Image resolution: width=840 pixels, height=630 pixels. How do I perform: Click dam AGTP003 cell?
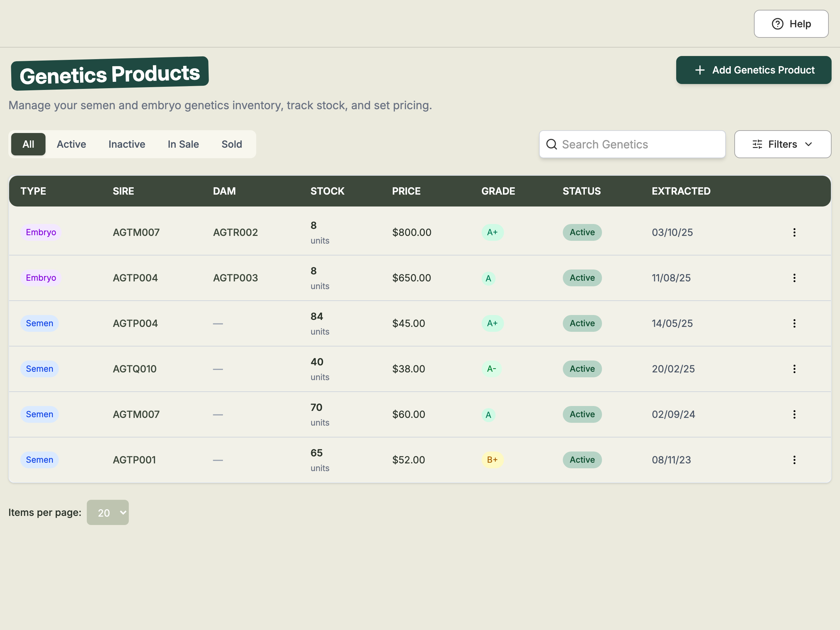[x=236, y=278]
